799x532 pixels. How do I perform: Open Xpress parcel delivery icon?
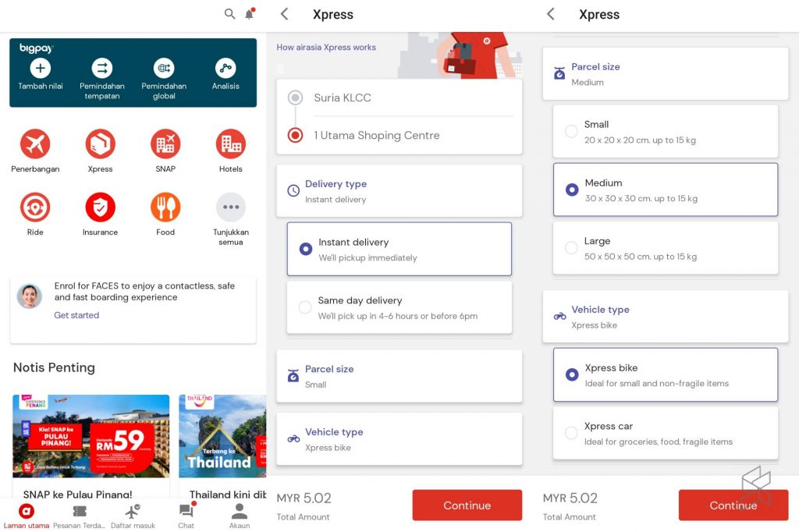coord(101,144)
